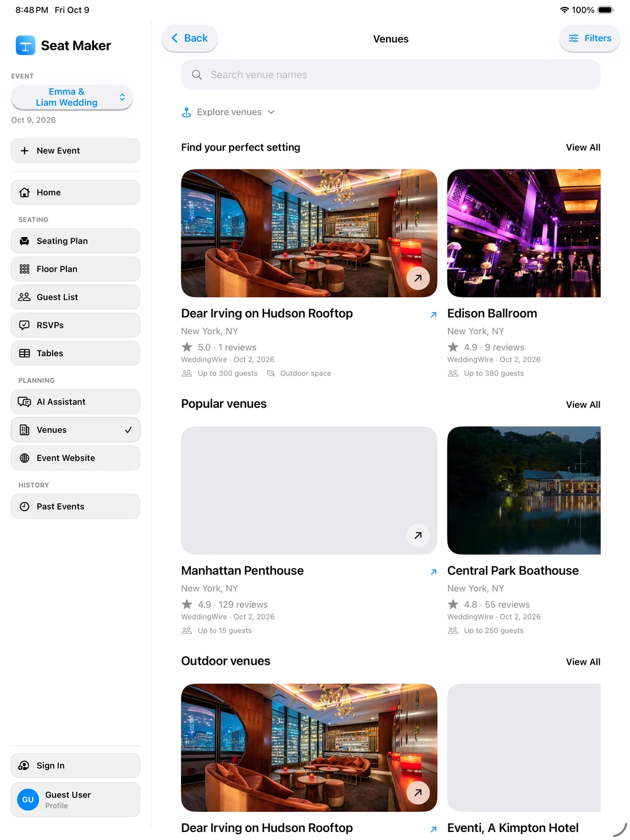The width and height of the screenshot is (630, 840).
Task: View All Popular venues
Action: coord(583,405)
